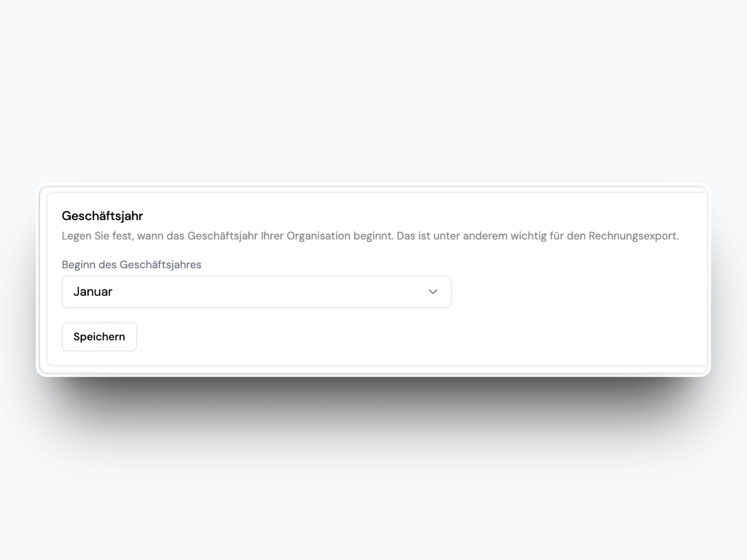This screenshot has height=560, width=747.
Task: Click the word Organisation in the description
Action: point(318,236)
